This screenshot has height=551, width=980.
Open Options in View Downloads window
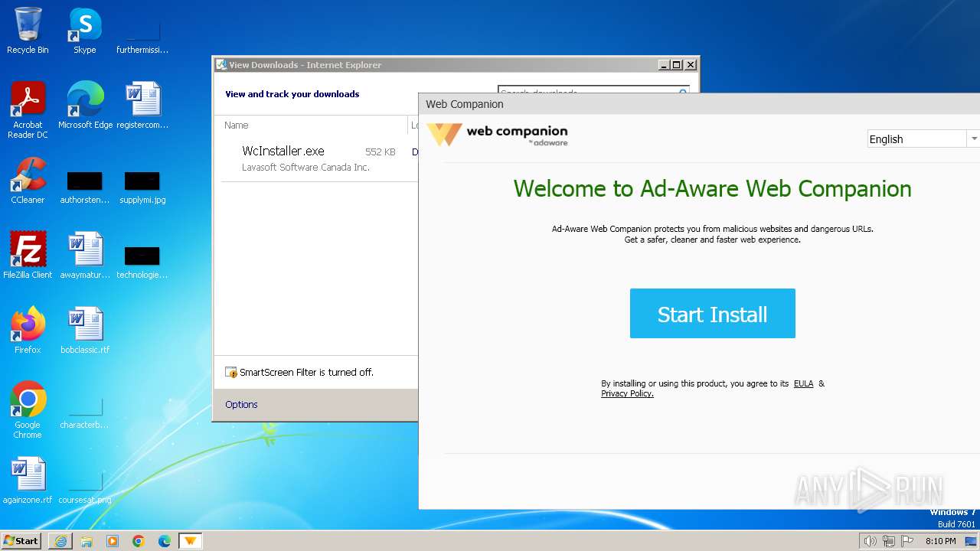point(241,404)
